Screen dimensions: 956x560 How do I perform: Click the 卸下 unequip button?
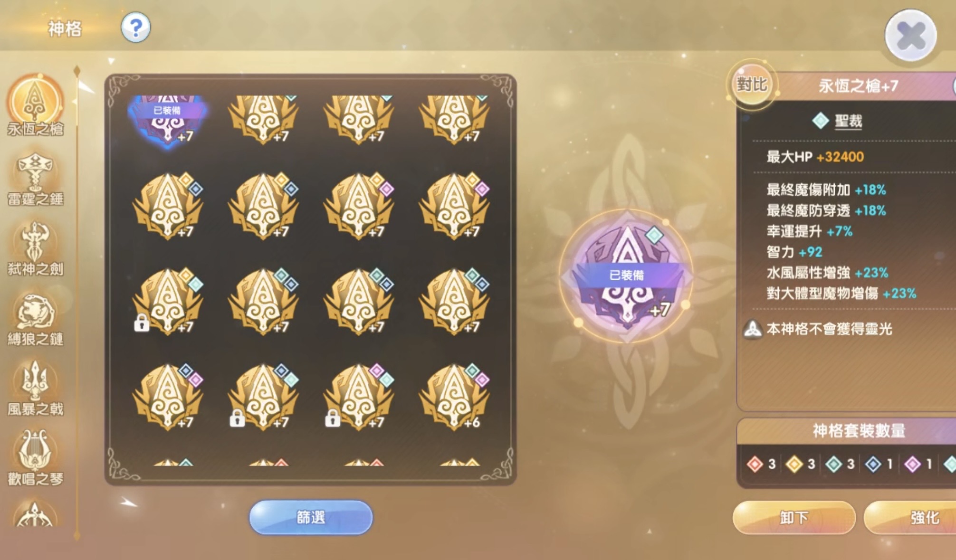(x=794, y=517)
